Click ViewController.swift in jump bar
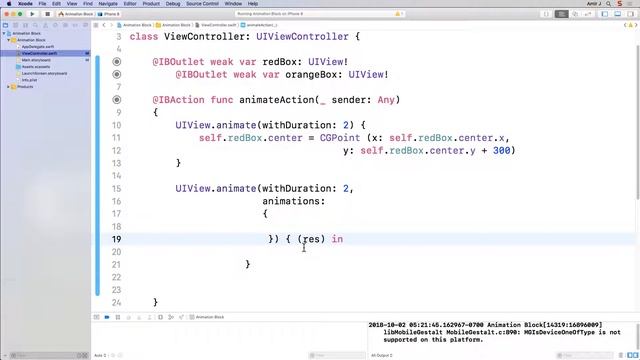Viewport: 640px width, 360px height. (x=216, y=25)
